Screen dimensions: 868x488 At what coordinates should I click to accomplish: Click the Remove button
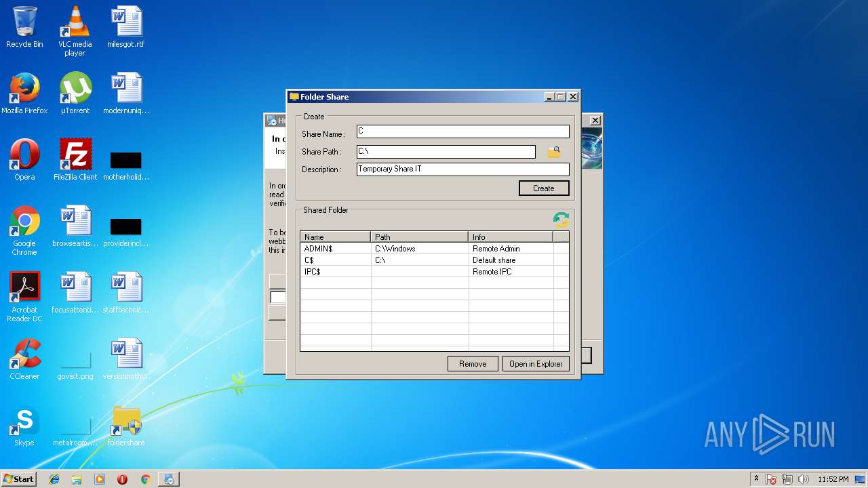coord(473,364)
